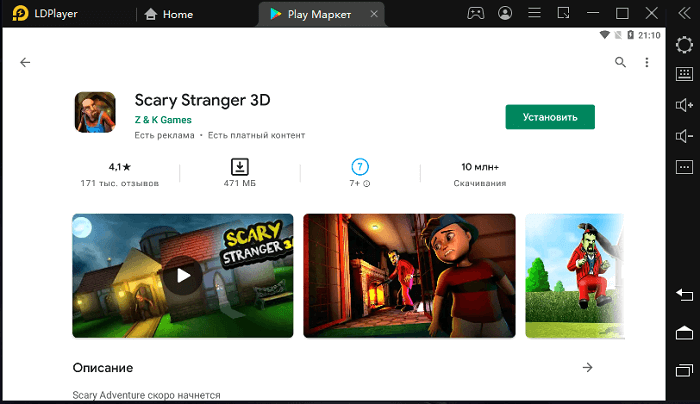
Task: Click the 21:10 clock in status bar
Action: 649,35
